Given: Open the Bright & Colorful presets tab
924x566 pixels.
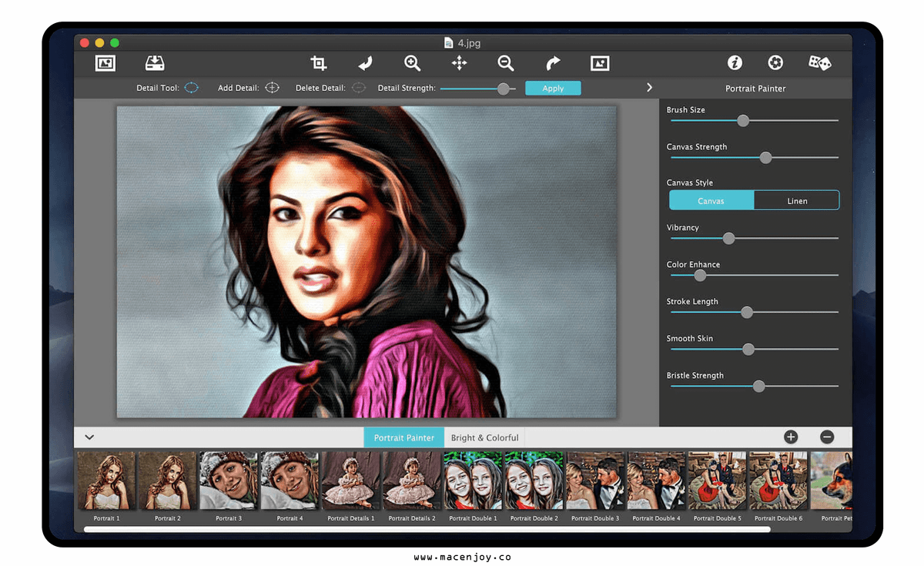Looking at the screenshot, I should click(x=485, y=437).
